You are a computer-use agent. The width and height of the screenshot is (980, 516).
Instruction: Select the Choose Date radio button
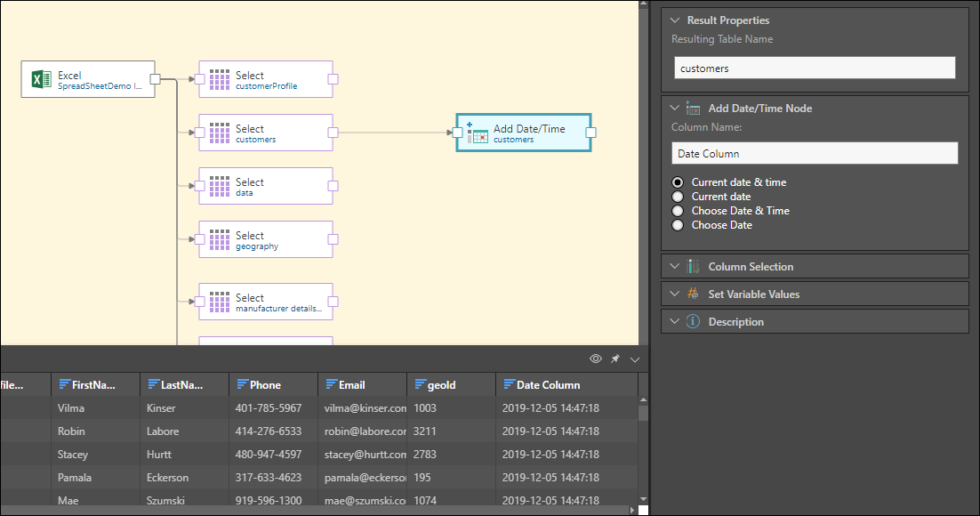678,225
